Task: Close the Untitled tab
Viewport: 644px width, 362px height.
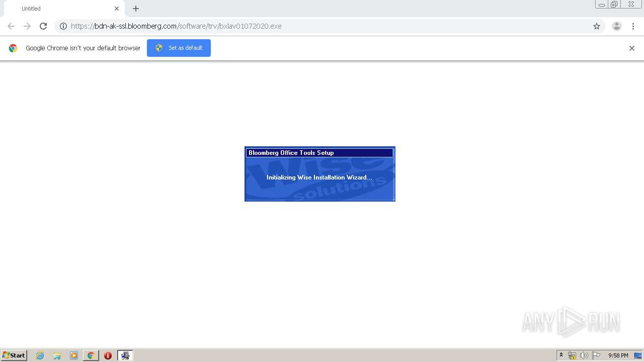Action: click(x=117, y=9)
